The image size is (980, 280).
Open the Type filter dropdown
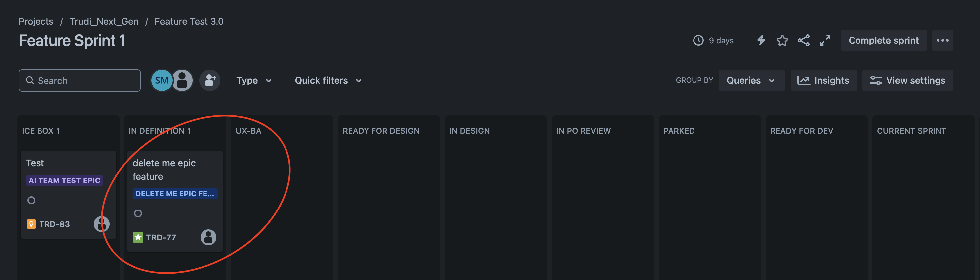[x=254, y=80]
